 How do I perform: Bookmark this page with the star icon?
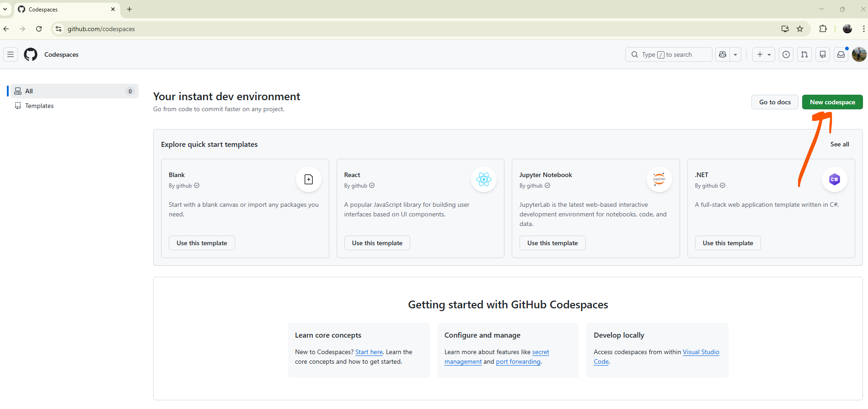[x=800, y=29]
